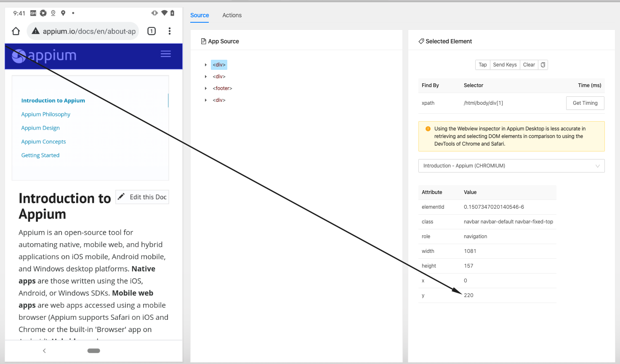Click the browser tab counter showing 1

[152, 31]
